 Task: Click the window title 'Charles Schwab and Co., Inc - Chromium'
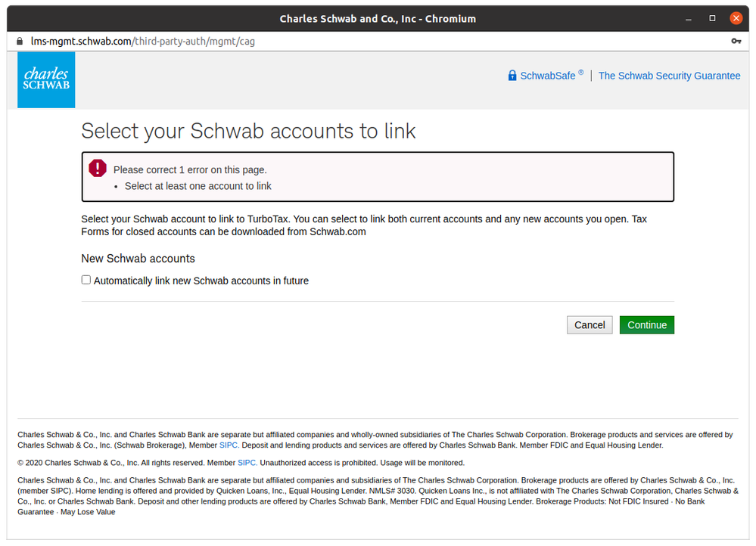[x=378, y=19]
